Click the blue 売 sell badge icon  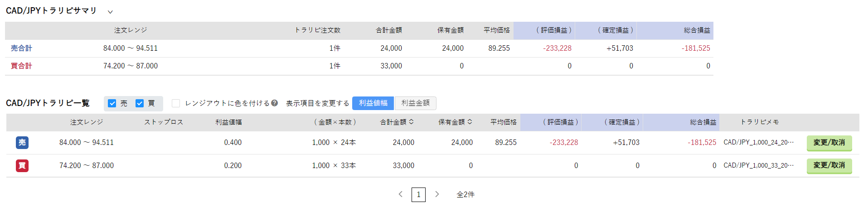[x=22, y=143]
